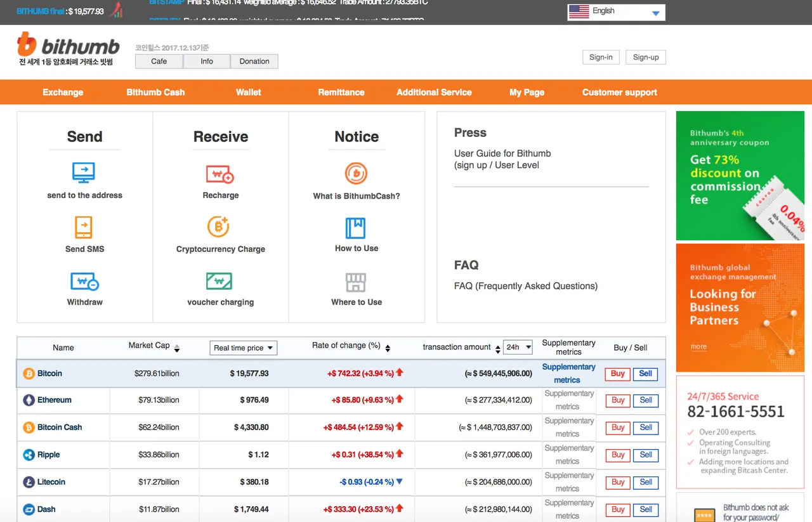The image size is (812, 522).
Task: Open the Real time price dropdown
Action: [x=244, y=348]
